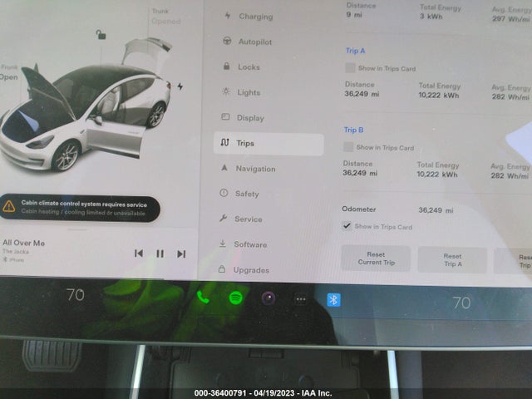This screenshot has height=399, width=532.
Task: Tap the Service wrench icon
Action: 223,218
